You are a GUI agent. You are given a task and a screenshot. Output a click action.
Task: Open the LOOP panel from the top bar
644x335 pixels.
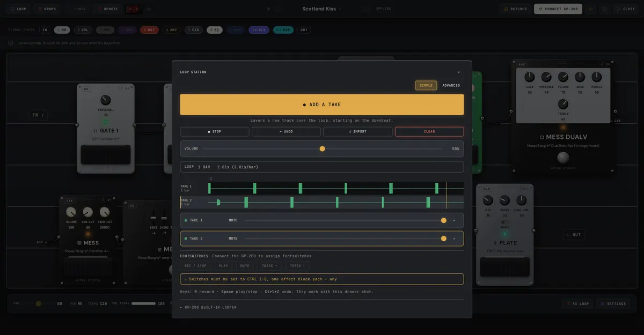(x=18, y=9)
